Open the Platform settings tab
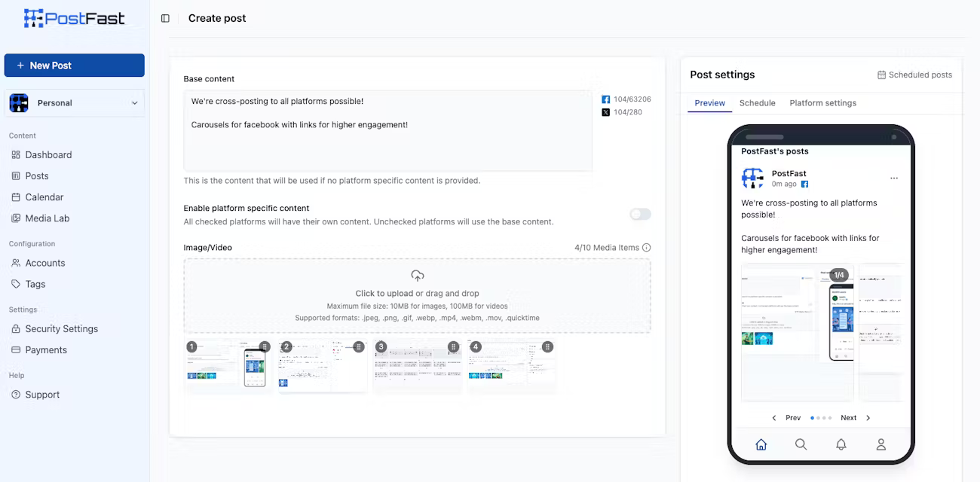This screenshot has width=980, height=482. [x=822, y=103]
